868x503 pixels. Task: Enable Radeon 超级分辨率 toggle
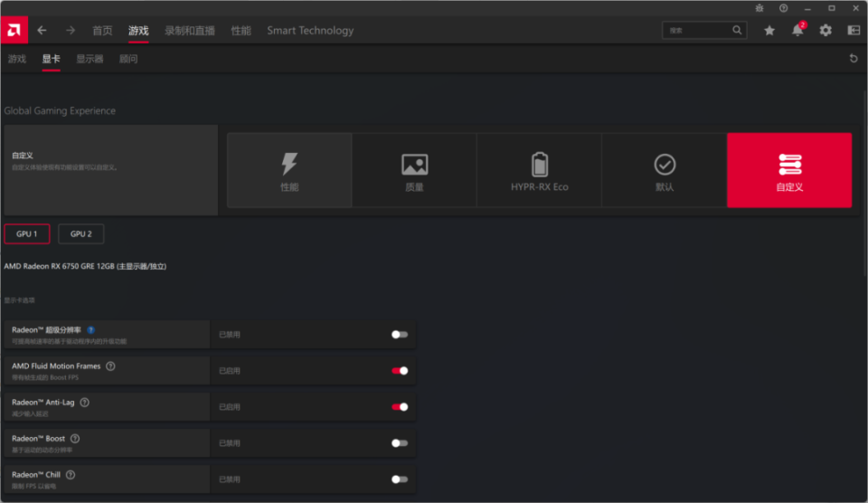(x=400, y=335)
